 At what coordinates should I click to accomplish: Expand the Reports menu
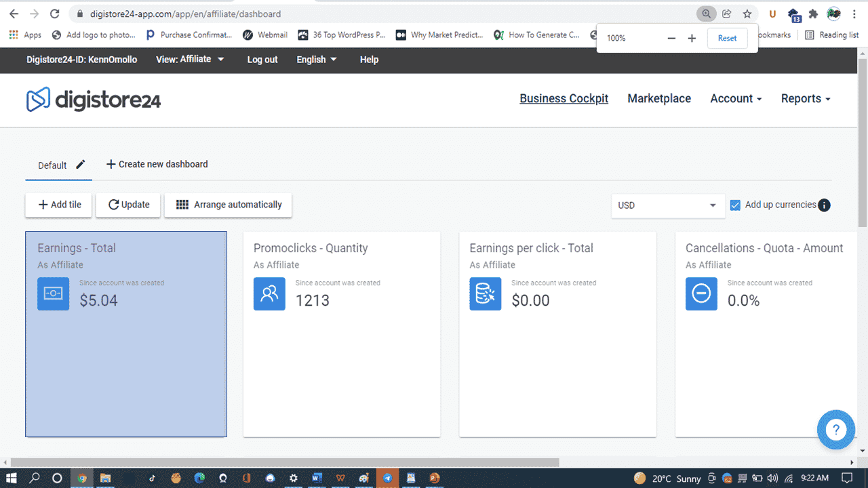point(806,99)
